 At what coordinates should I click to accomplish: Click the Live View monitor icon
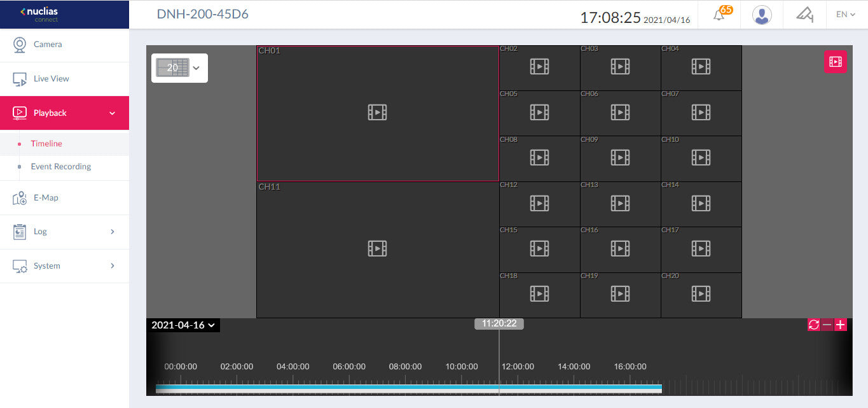pyautogui.click(x=20, y=79)
